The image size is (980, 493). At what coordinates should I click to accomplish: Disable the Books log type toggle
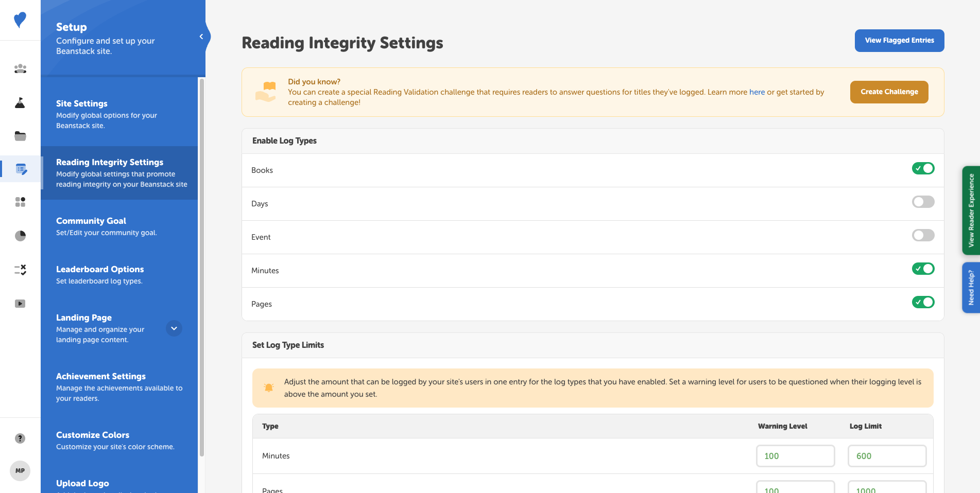click(x=923, y=168)
